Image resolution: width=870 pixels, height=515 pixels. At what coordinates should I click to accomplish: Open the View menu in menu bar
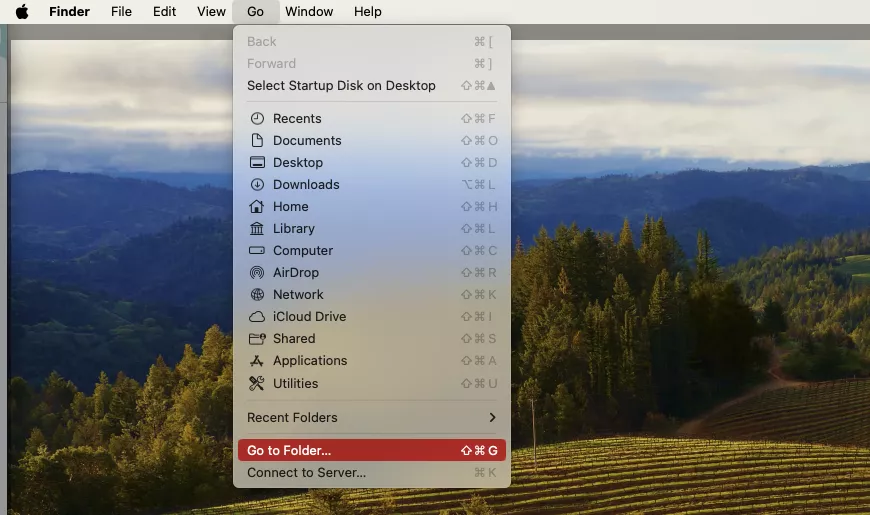pyautogui.click(x=211, y=12)
